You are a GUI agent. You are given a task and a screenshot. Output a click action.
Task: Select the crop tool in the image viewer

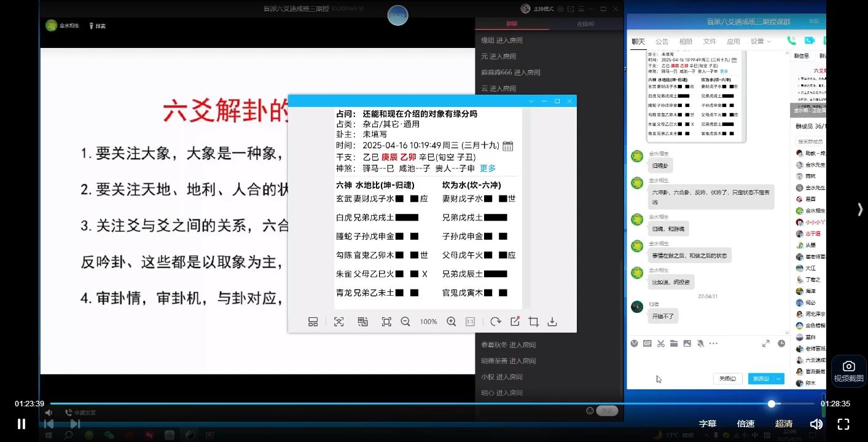pyautogui.click(x=533, y=321)
